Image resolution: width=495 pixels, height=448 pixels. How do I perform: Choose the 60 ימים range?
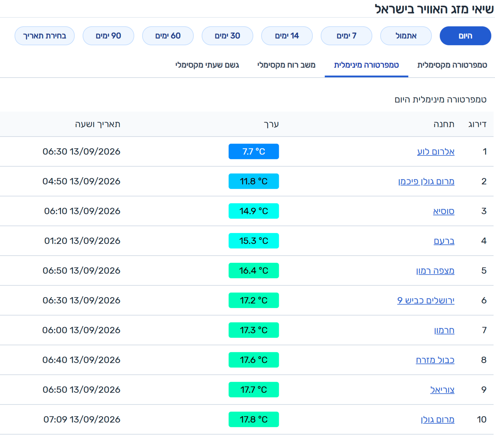pyautogui.click(x=168, y=36)
